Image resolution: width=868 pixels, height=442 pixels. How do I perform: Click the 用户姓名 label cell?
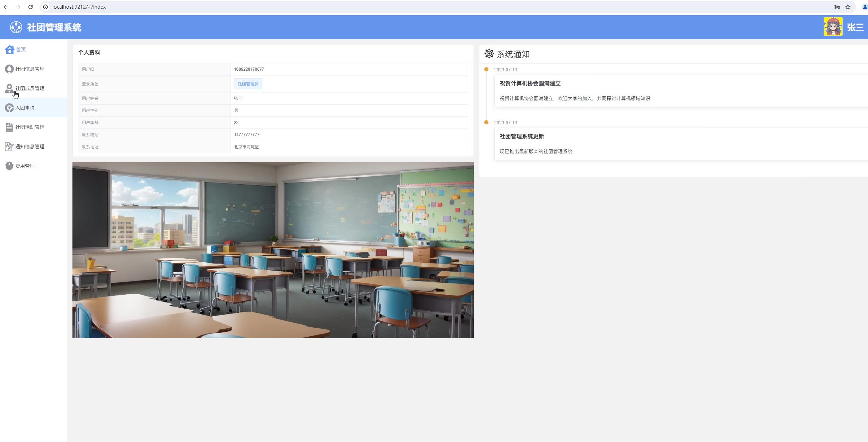pos(154,98)
